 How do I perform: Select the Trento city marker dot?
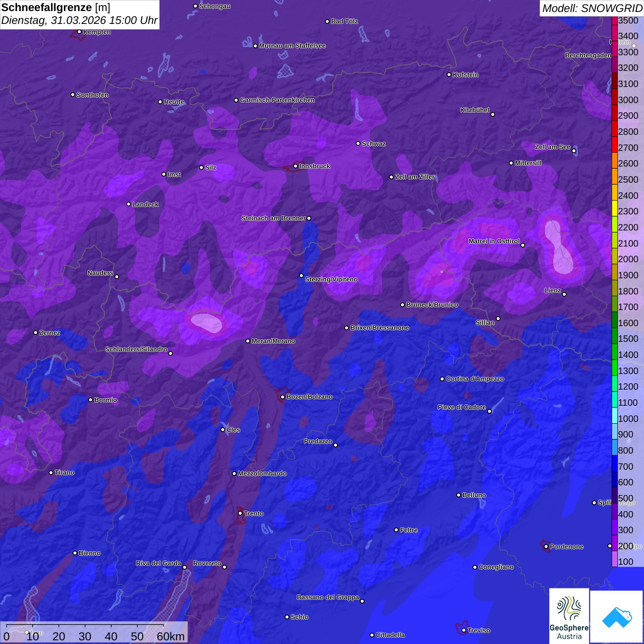coord(240,513)
